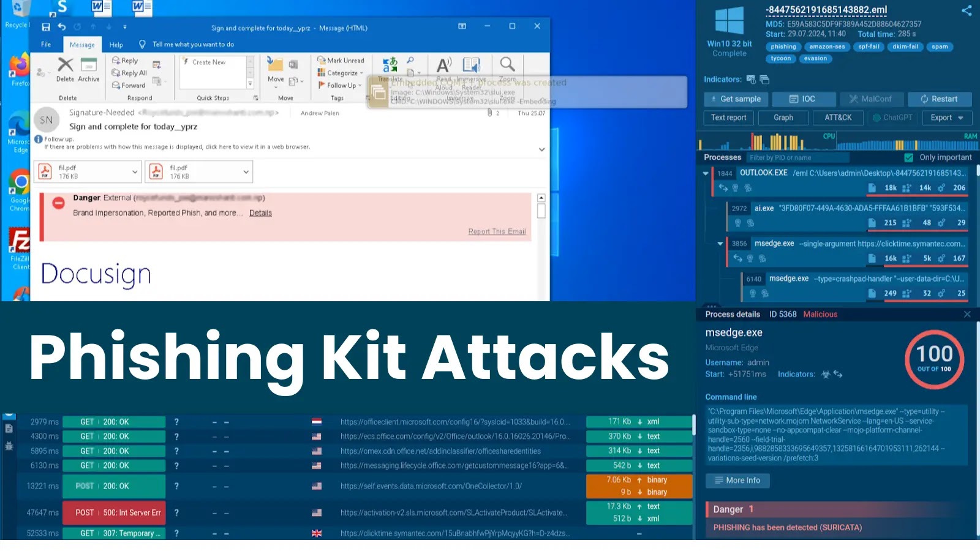
Task: Click Forward in the Respond group
Action: 129,85
